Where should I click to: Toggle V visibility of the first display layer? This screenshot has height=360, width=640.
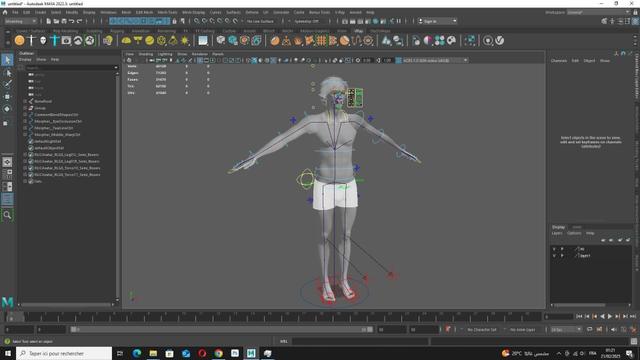coord(554,249)
